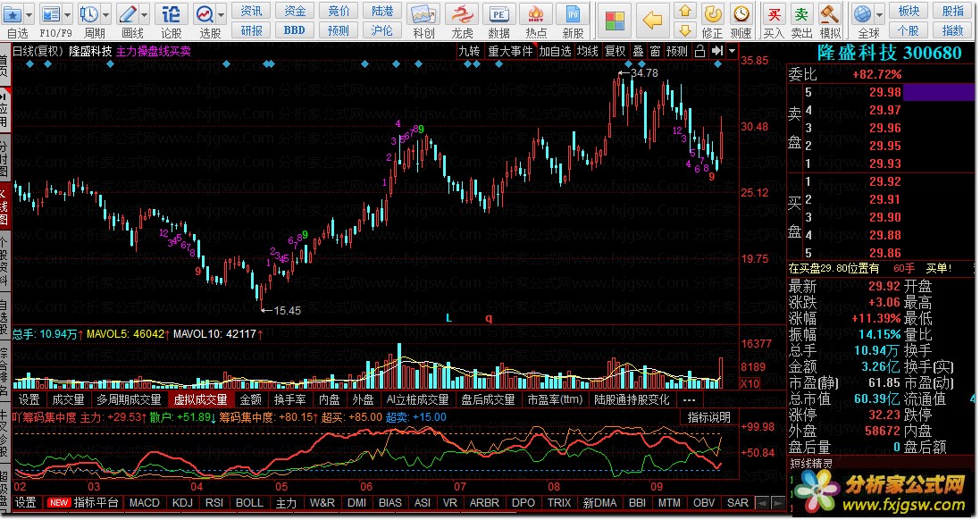Click the 周期 clock period icon
The image size is (980, 520).
pos(88,13)
